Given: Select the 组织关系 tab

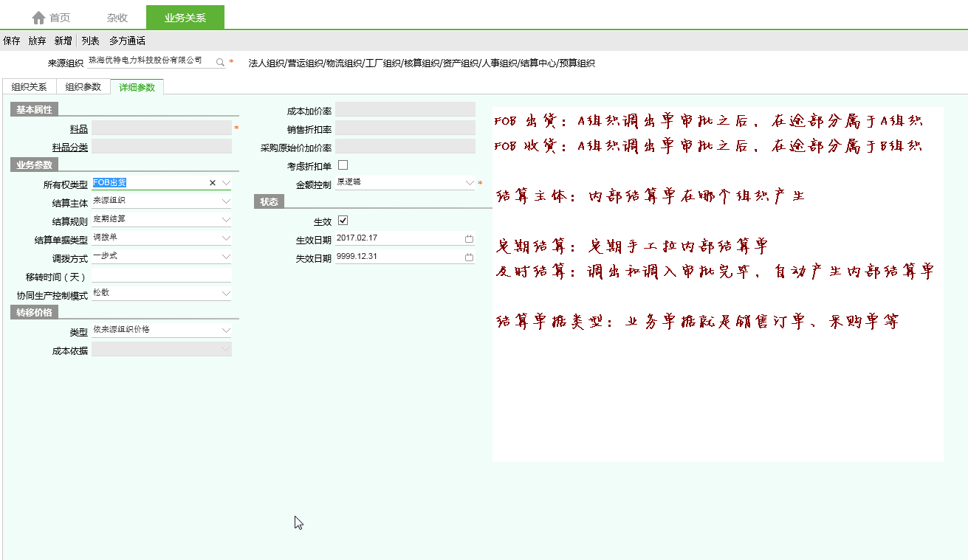Looking at the screenshot, I should [x=30, y=87].
